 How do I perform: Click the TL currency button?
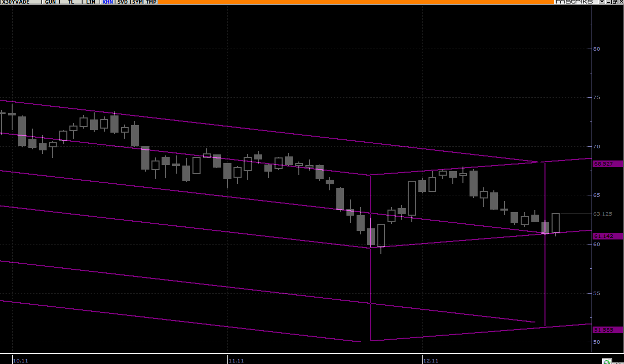point(70,2)
